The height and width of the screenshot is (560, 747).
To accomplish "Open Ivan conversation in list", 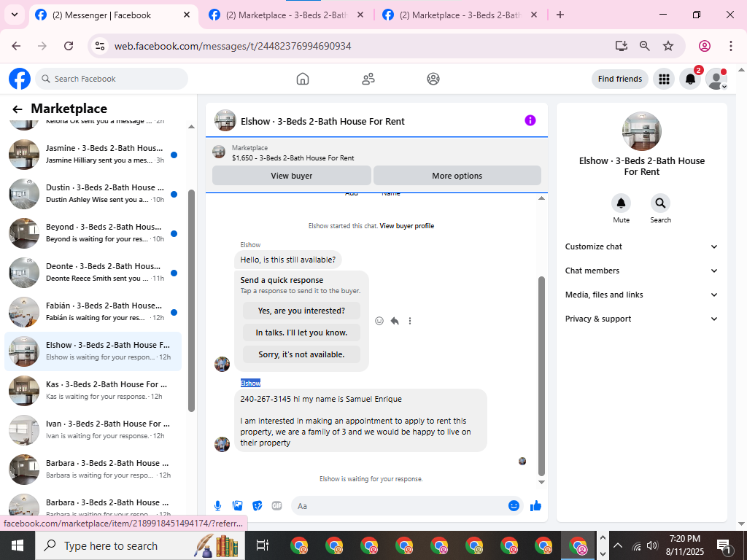I will 93,430.
